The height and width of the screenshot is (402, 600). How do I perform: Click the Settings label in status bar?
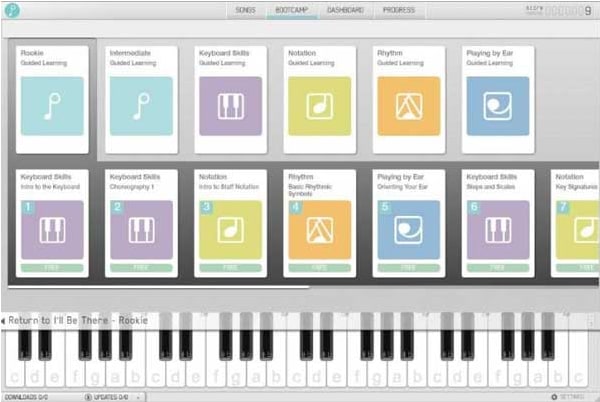point(572,397)
